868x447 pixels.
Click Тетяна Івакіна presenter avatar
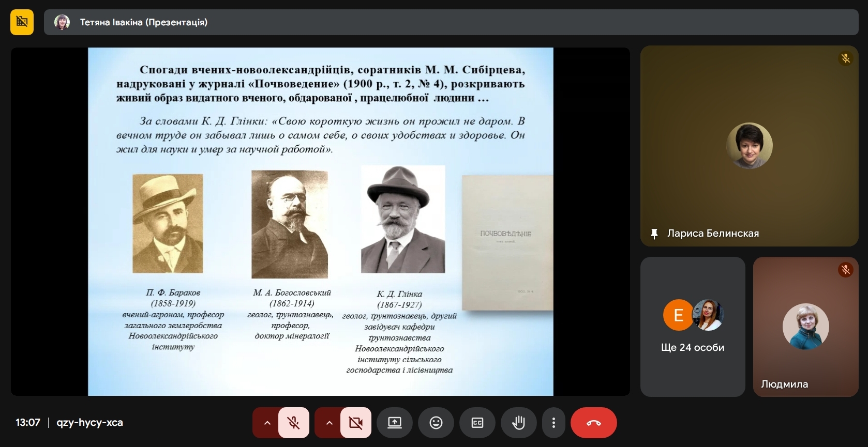tap(62, 22)
